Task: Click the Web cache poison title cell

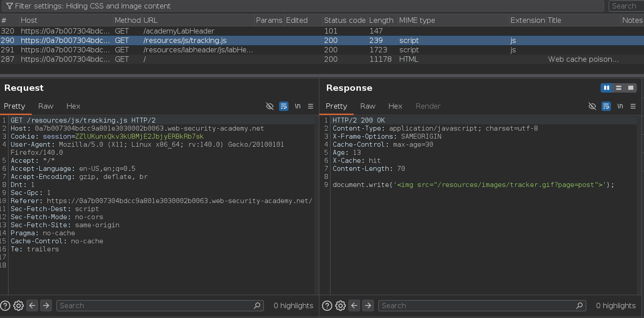Action: [x=583, y=59]
